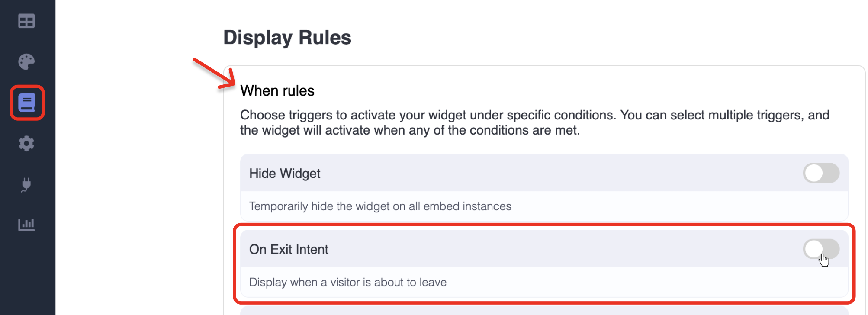The image size is (868, 315).
Task: Enable the Hide Widget toggle
Action: click(x=821, y=173)
